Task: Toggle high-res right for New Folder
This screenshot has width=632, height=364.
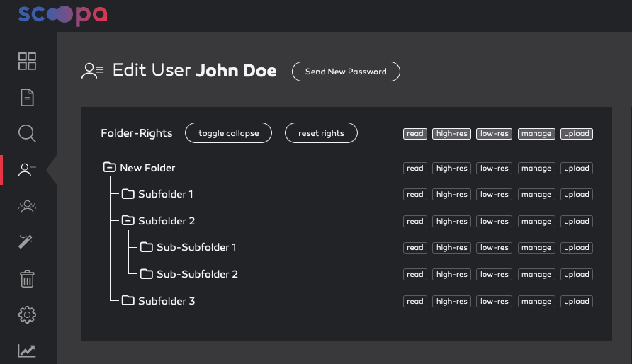Action: tap(451, 169)
